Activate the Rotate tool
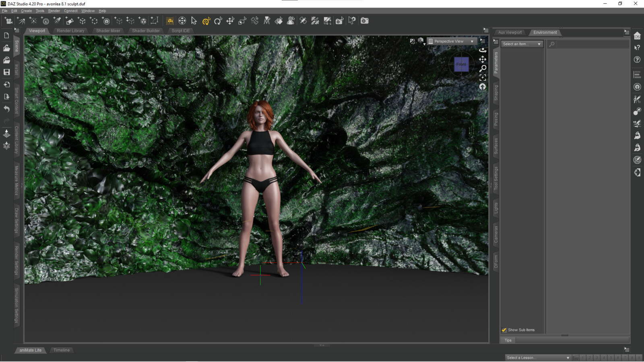The width and height of the screenshot is (644, 362). click(218, 21)
